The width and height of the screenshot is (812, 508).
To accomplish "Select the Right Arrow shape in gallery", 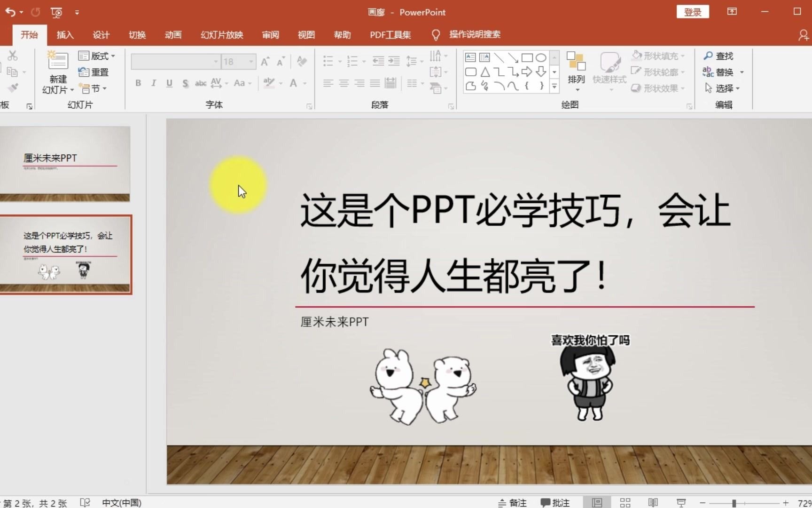I will (527, 72).
